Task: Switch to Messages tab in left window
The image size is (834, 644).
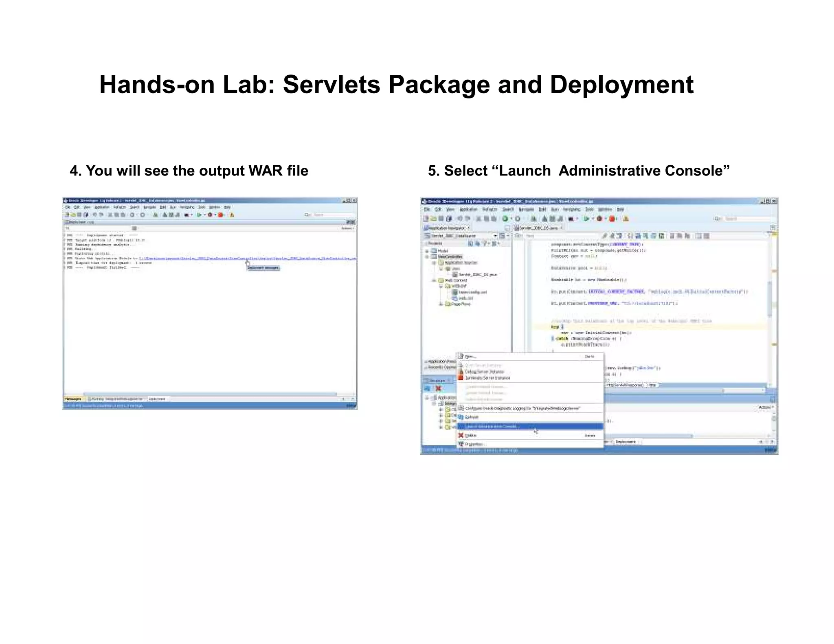Action: [x=73, y=399]
